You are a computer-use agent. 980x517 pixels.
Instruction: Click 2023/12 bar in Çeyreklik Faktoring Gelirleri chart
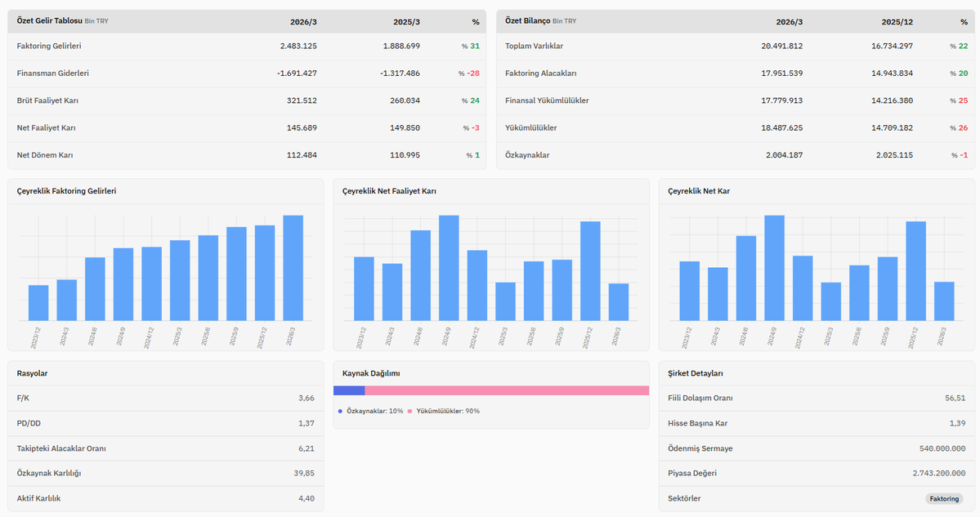pyautogui.click(x=38, y=304)
